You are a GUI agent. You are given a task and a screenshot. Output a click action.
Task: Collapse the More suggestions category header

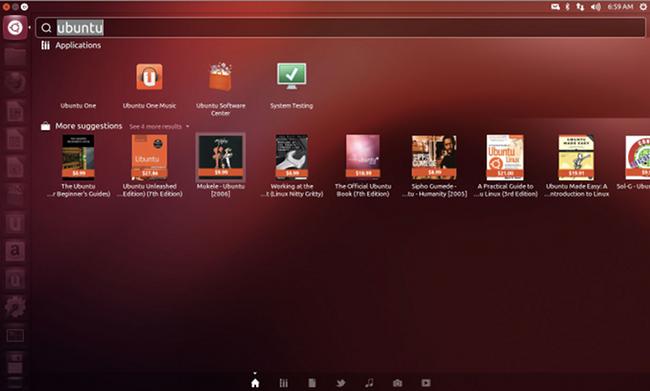pyautogui.click(x=82, y=126)
